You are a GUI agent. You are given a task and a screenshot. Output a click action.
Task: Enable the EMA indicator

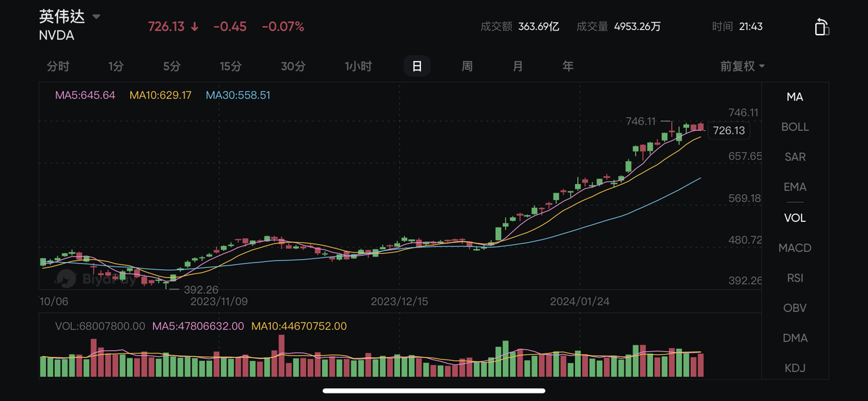(x=795, y=187)
